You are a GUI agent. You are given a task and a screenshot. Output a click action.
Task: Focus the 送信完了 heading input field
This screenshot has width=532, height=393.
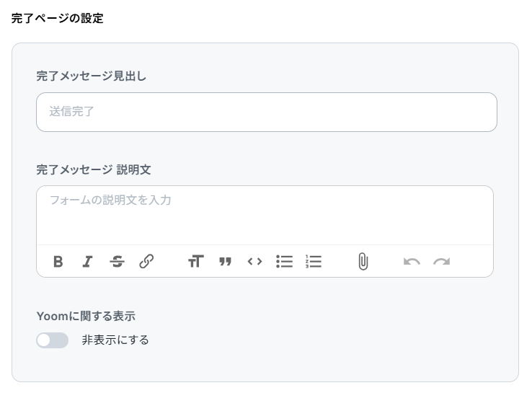coord(267,112)
